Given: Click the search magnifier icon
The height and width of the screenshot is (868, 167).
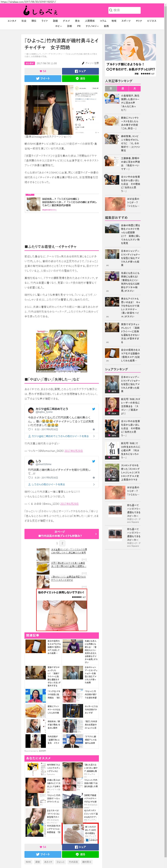Looking at the screenshot, I should 111,10.
